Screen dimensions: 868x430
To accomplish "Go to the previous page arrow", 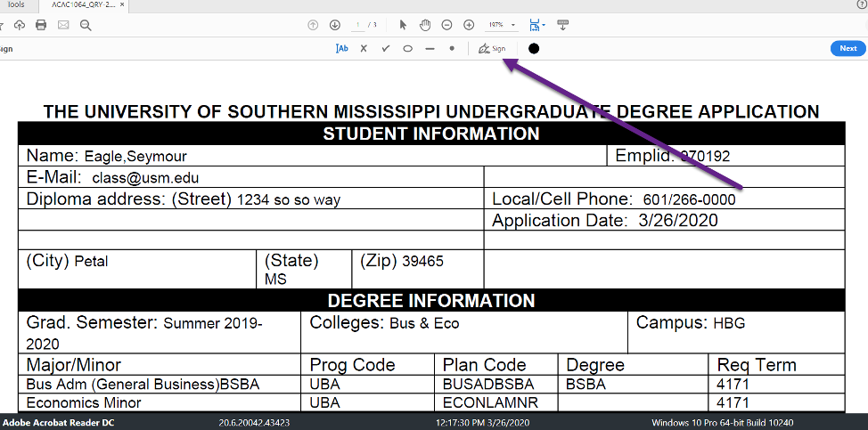I will 313,25.
